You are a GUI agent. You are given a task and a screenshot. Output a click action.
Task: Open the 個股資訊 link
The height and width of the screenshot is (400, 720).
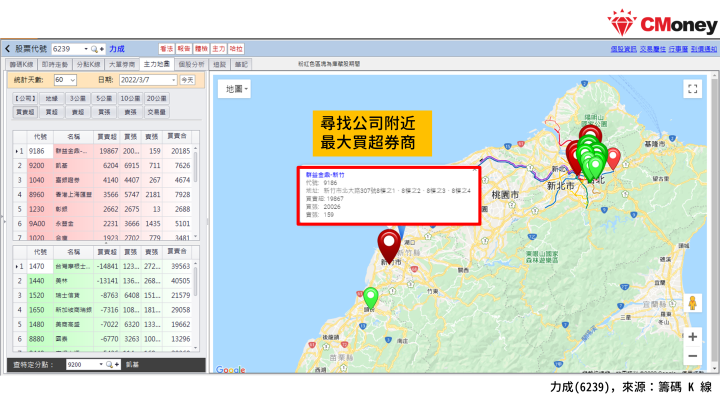[624, 49]
